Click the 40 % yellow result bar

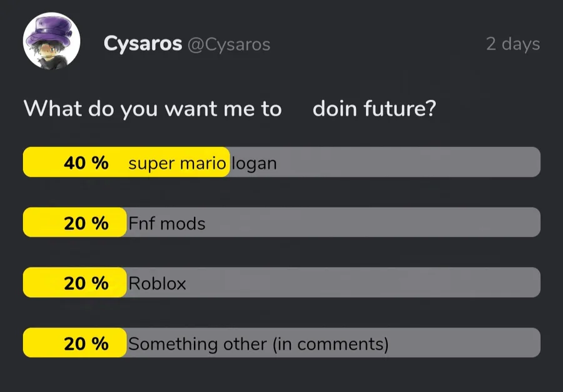pos(126,162)
